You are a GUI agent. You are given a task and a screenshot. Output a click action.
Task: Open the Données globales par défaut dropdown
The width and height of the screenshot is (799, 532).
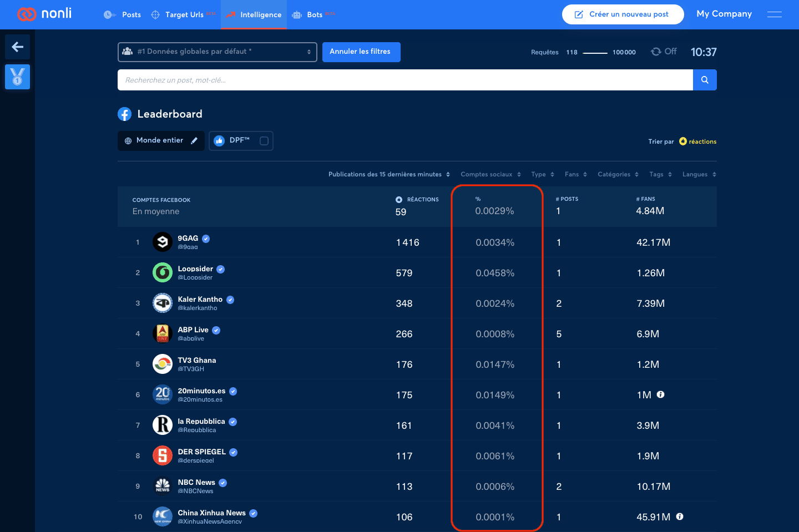[218, 52]
